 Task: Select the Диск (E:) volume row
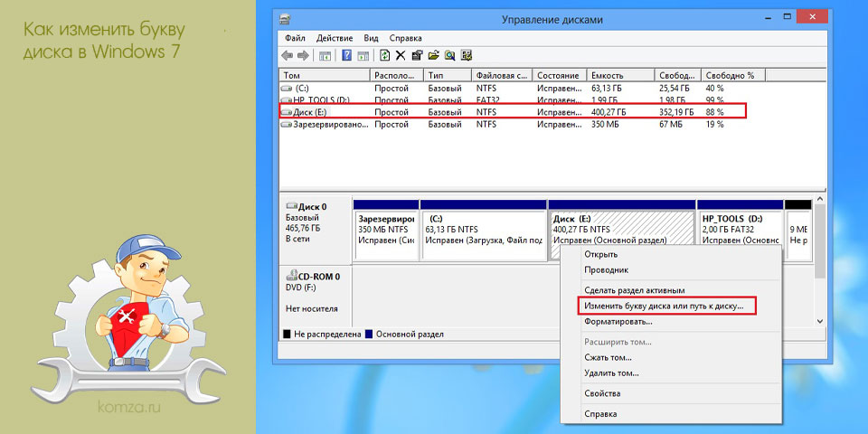[x=512, y=112]
